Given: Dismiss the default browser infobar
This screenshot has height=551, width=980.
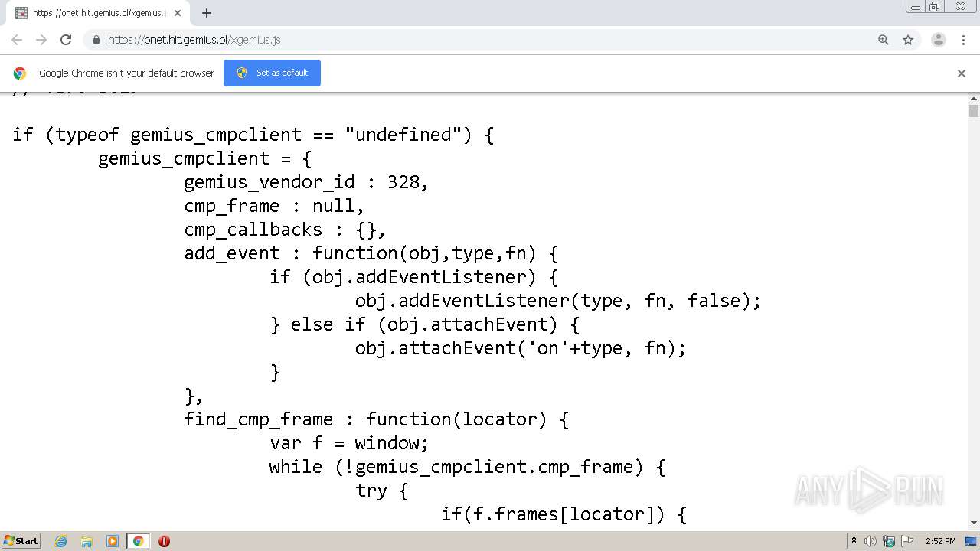Looking at the screenshot, I should (x=962, y=73).
